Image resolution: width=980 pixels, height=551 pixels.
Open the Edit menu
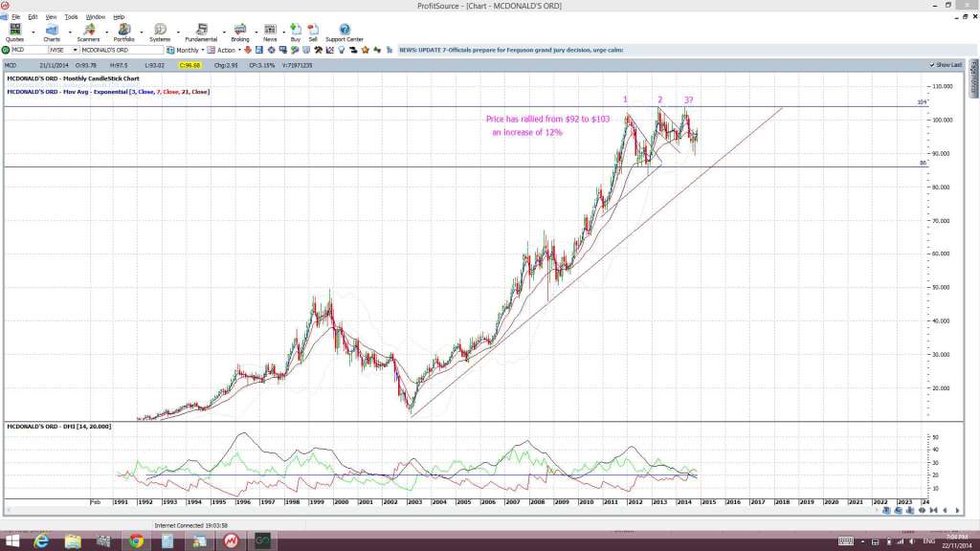click(x=33, y=17)
